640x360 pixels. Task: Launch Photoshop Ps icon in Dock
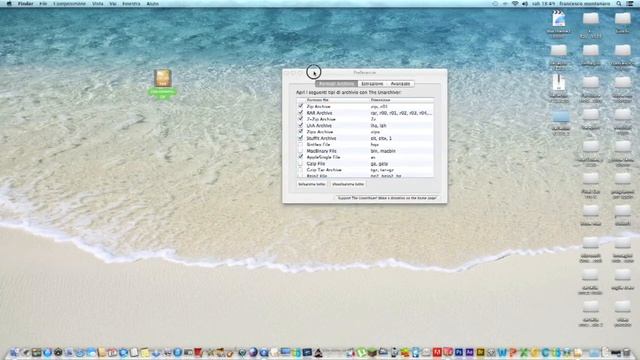(x=459, y=352)
